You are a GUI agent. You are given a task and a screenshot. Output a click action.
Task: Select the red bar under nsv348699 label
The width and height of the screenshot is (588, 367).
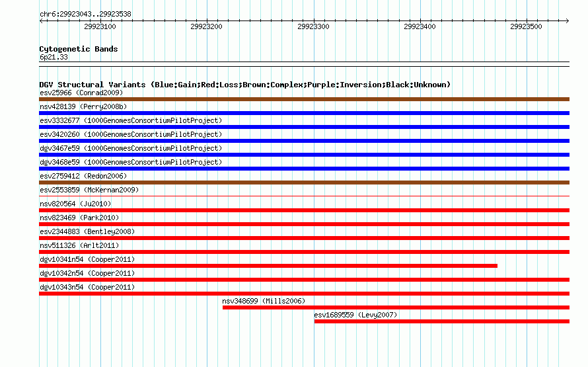pos(396,307)
